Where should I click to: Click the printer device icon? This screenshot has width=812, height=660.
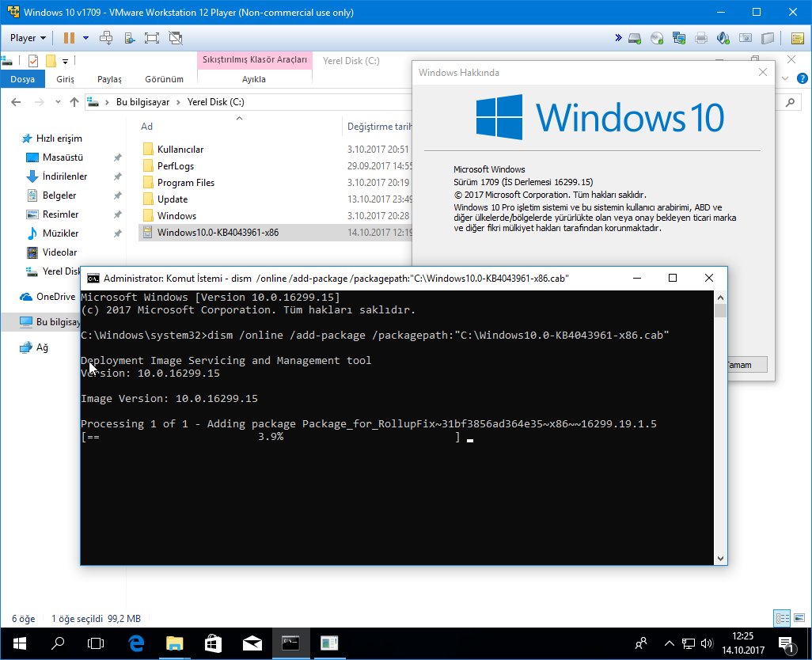pos(701,38)
